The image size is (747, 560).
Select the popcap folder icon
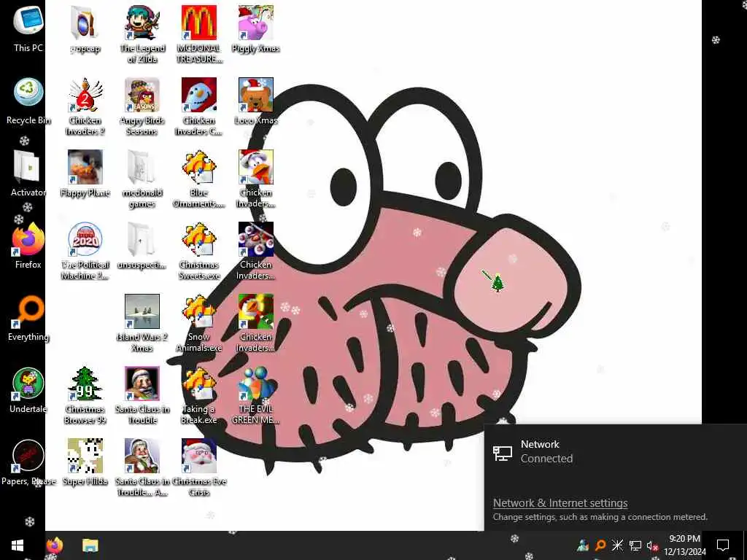(85, 23)
